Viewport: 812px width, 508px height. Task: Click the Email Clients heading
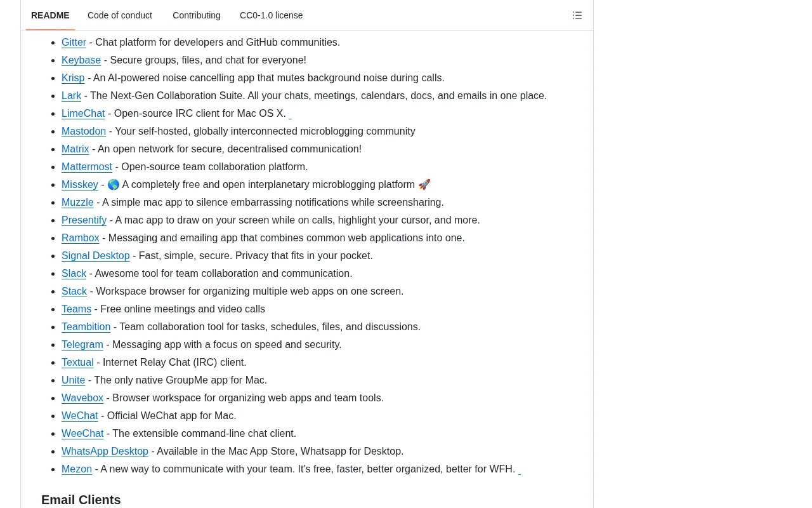(x=81, y=500)
